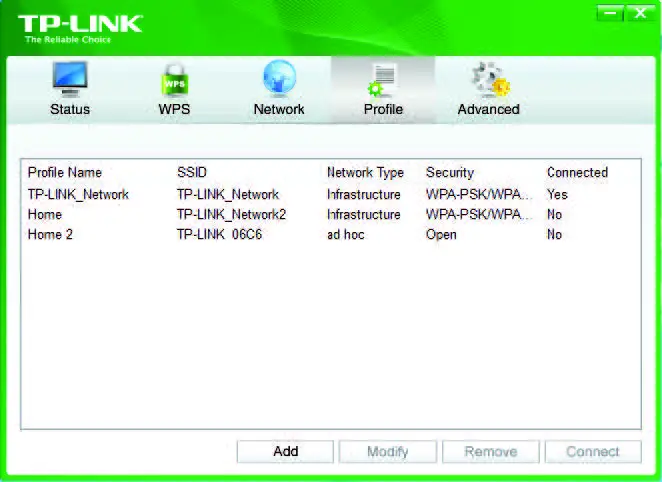Click the Profile Name column header

(x=65, y=172)
